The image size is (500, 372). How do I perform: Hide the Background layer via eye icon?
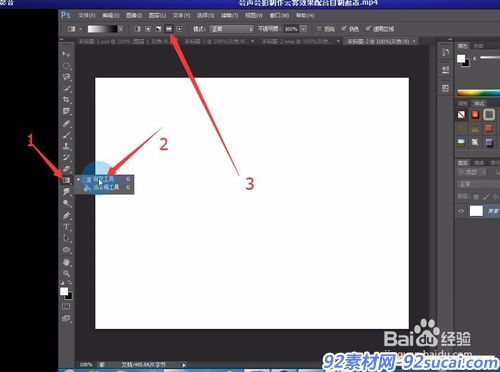coord(461,211)
